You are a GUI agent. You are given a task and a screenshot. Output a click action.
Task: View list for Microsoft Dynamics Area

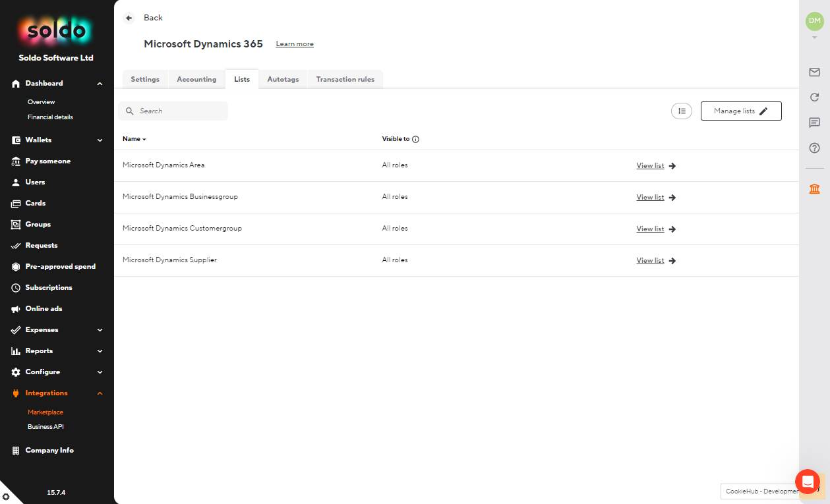[x=656, y=166]
